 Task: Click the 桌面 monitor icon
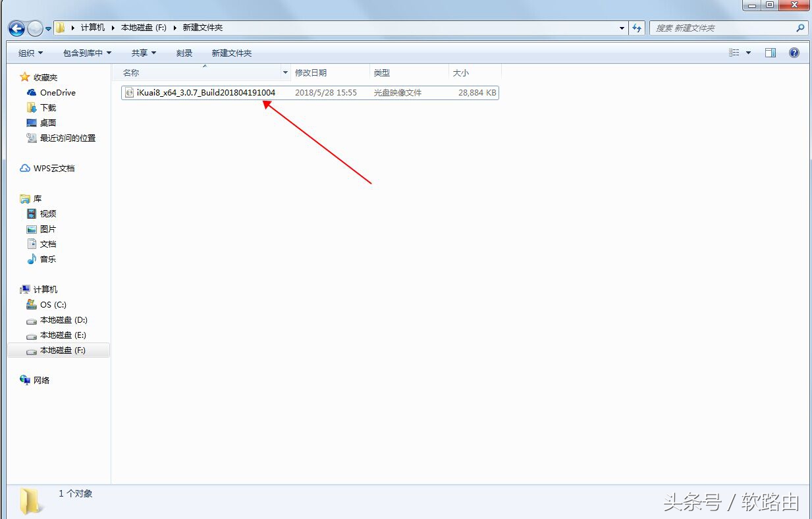(x=32, y=123)
